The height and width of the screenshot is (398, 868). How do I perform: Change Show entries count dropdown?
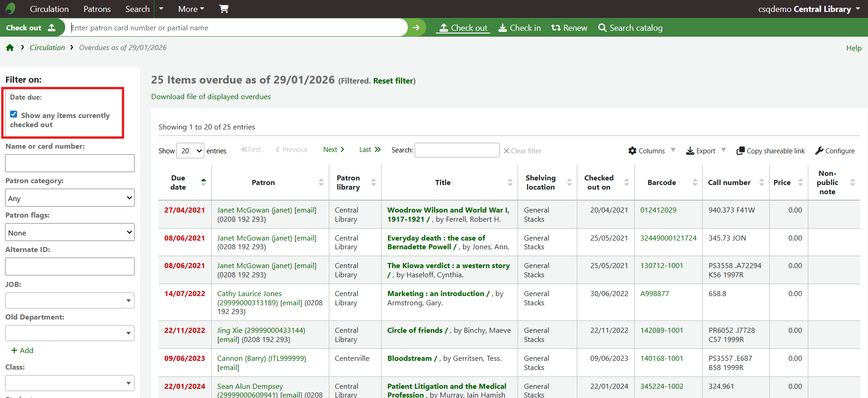[190, 151]
